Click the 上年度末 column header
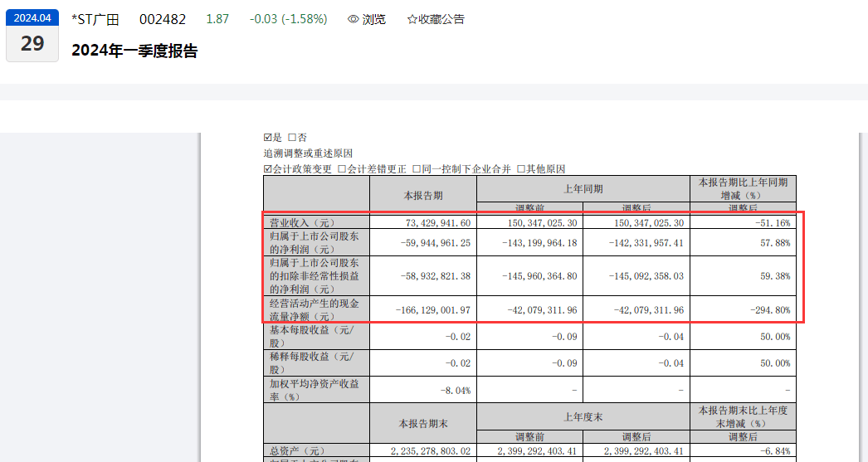868x462 pixels. (x=583, y=417)
